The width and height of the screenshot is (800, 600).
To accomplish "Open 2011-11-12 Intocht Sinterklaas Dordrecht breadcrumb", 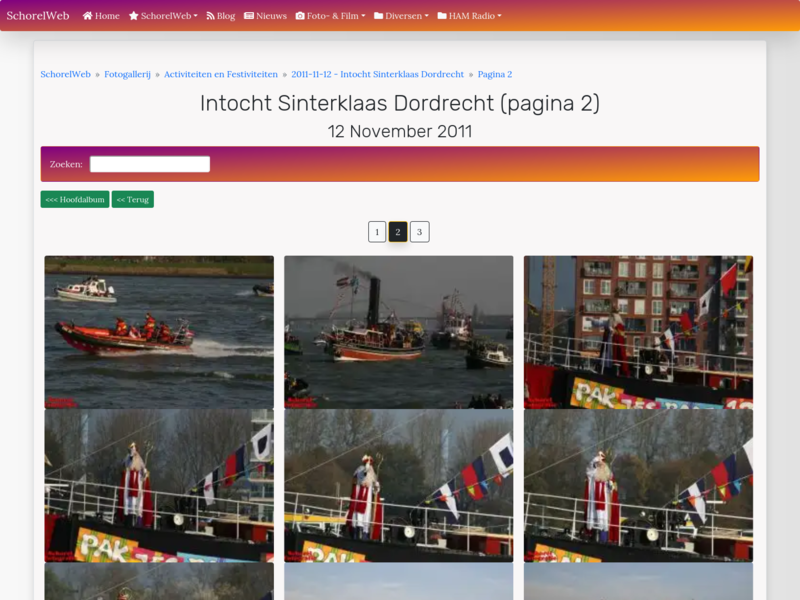I will coord(378,74).
